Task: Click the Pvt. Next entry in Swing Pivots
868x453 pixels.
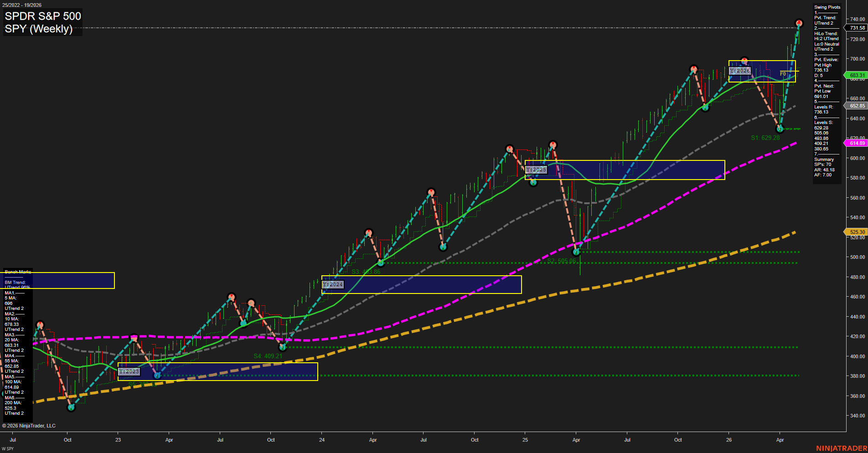Action: [824, 86]
